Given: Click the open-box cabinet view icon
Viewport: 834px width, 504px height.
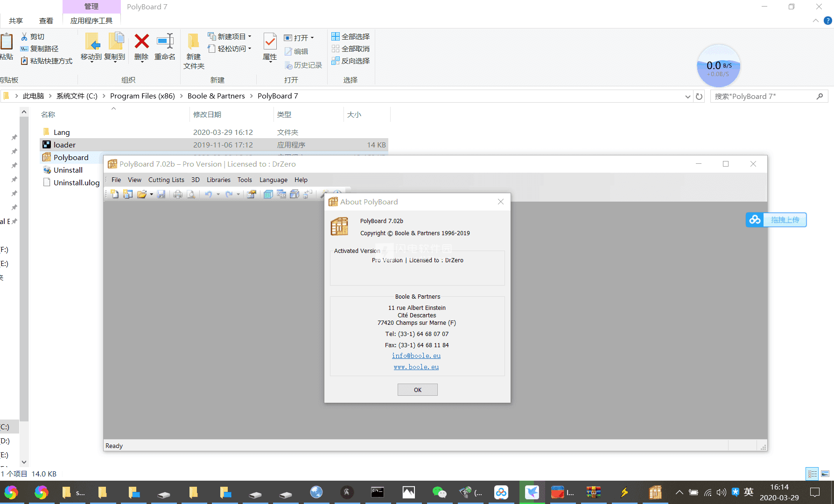Looking at the screenshot, I should coord(294,194).
